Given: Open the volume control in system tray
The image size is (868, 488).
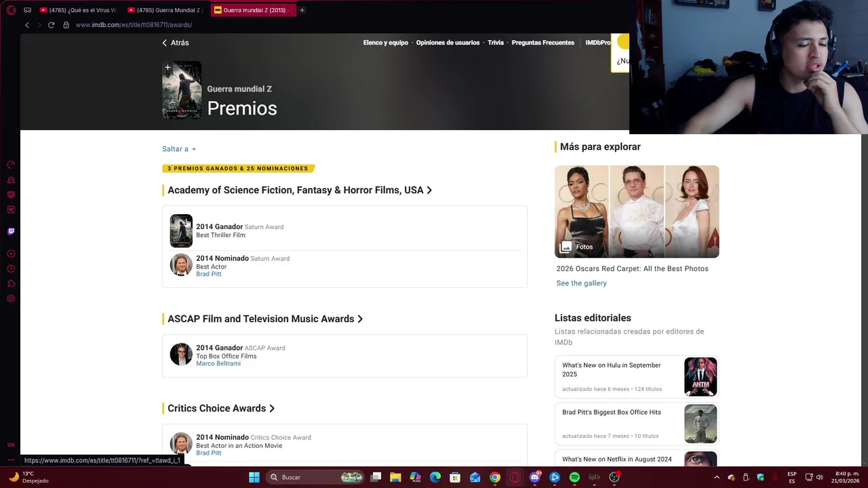Looking at the screenshot, I should [820, 477].
